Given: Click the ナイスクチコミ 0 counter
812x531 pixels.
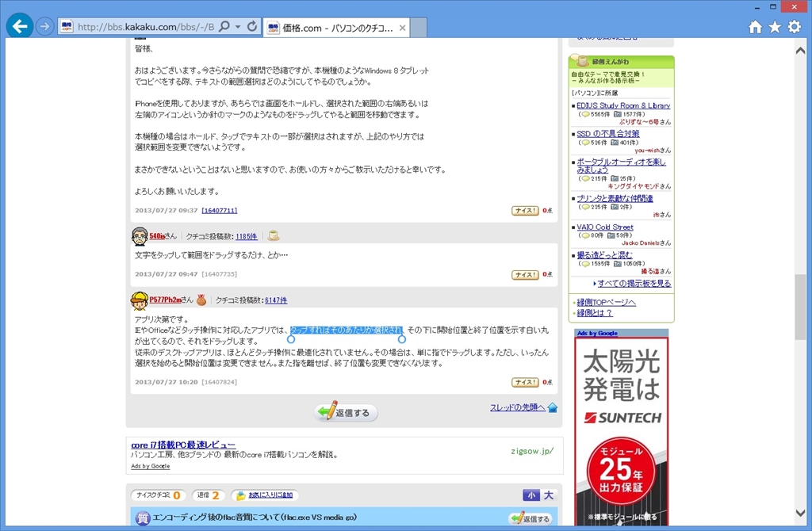Looking at the screenshot, I should point(158,495).
